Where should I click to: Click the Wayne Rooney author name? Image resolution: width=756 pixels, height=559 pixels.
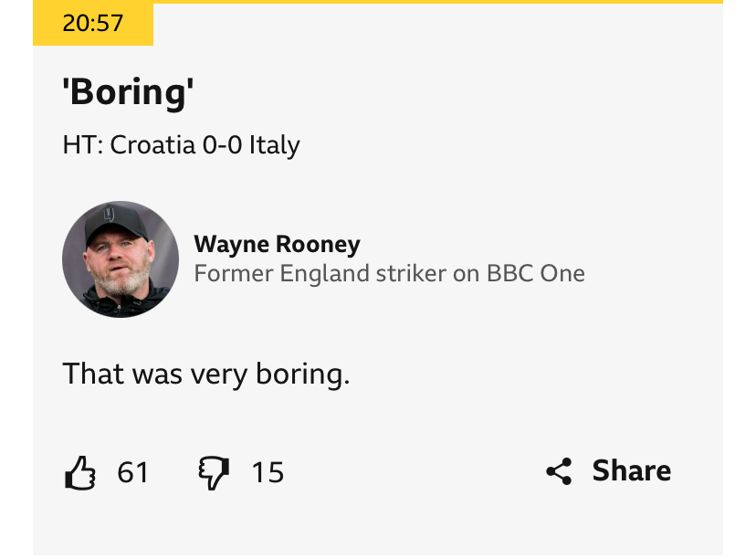277,244
